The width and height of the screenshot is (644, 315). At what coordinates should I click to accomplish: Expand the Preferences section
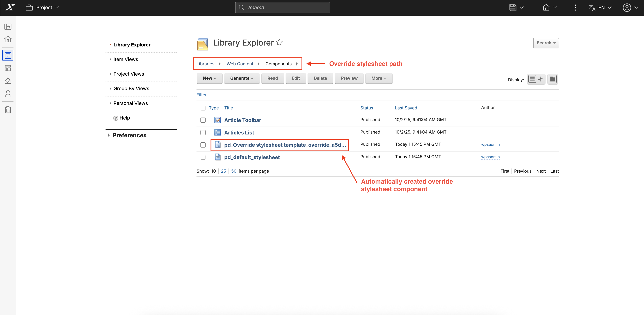[129, 135]
